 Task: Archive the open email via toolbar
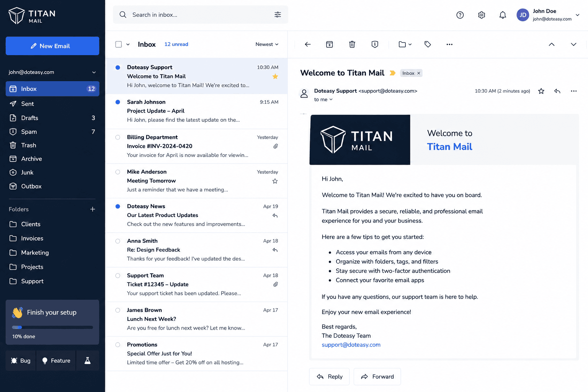[329, 44]
